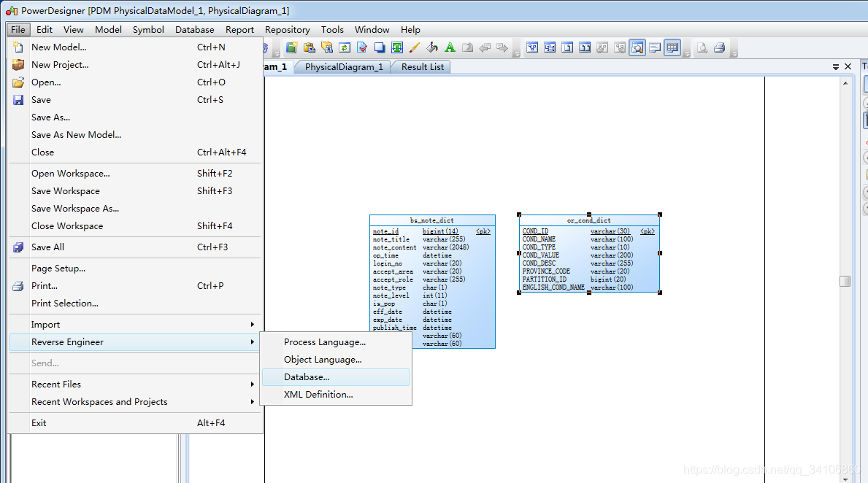Choose Process Language... submenu entry
868x483 pixels.
(x=336, y=342)
